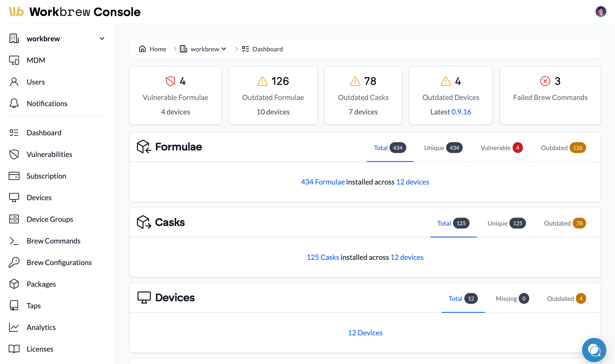The width and height of the screenshot is (615, 364).
Task: Switch to Formulae Vulnerable tab
Action: tap(501, 148)
